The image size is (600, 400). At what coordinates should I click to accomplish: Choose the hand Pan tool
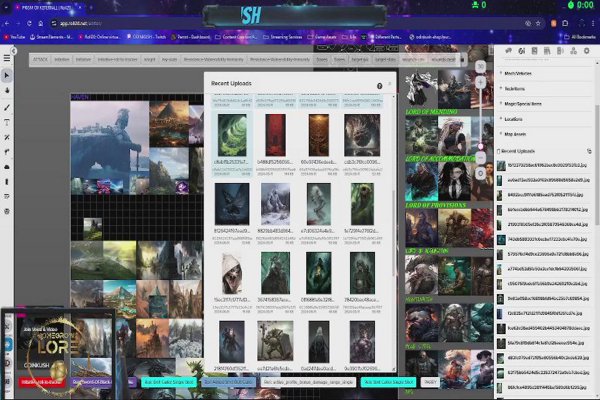7,91
